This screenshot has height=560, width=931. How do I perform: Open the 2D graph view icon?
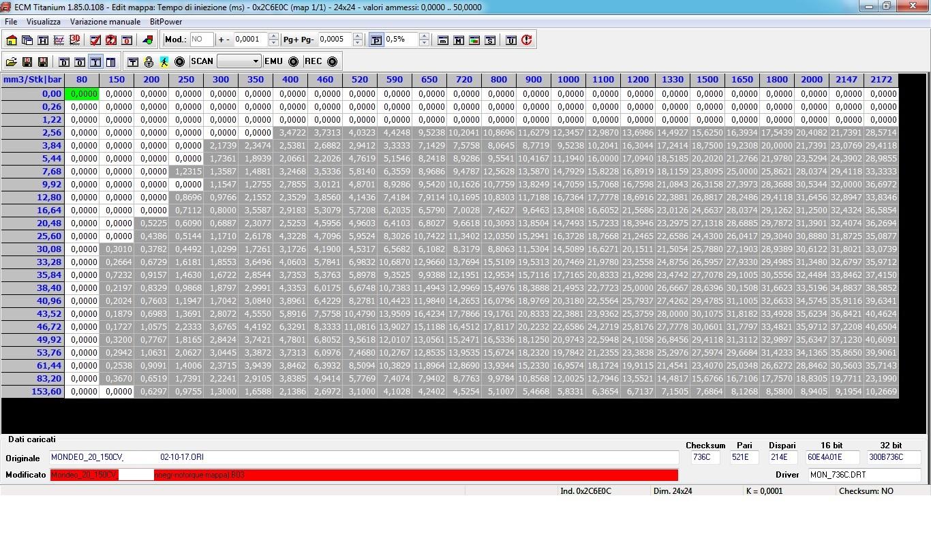[x=59, y=40]
